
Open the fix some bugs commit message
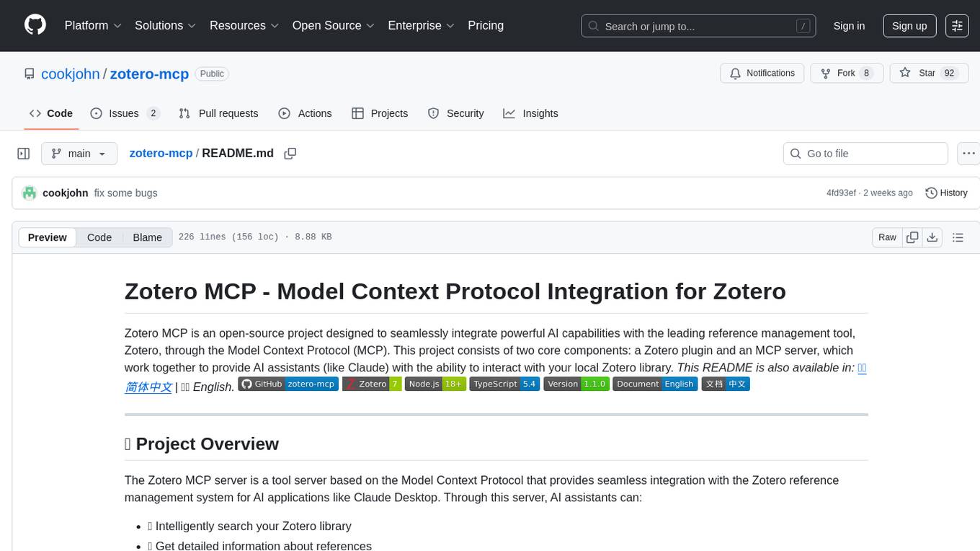pos(126,193)
